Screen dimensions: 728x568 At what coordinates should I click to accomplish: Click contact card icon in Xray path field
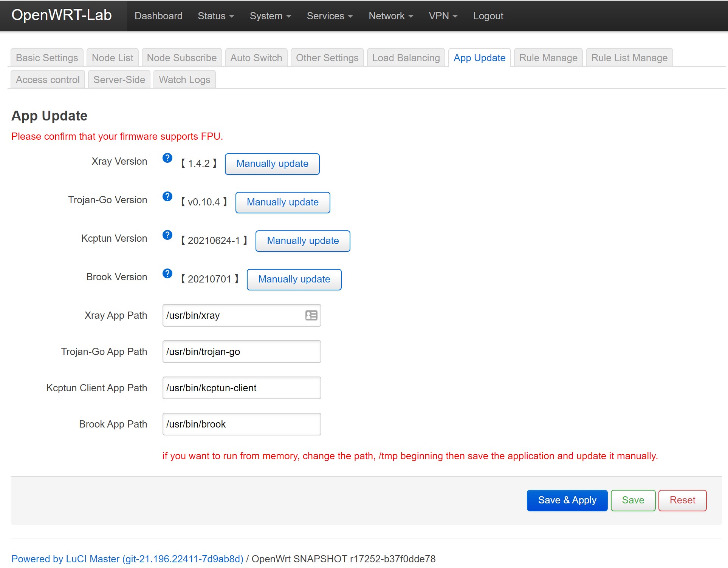(x=311, y=315)
